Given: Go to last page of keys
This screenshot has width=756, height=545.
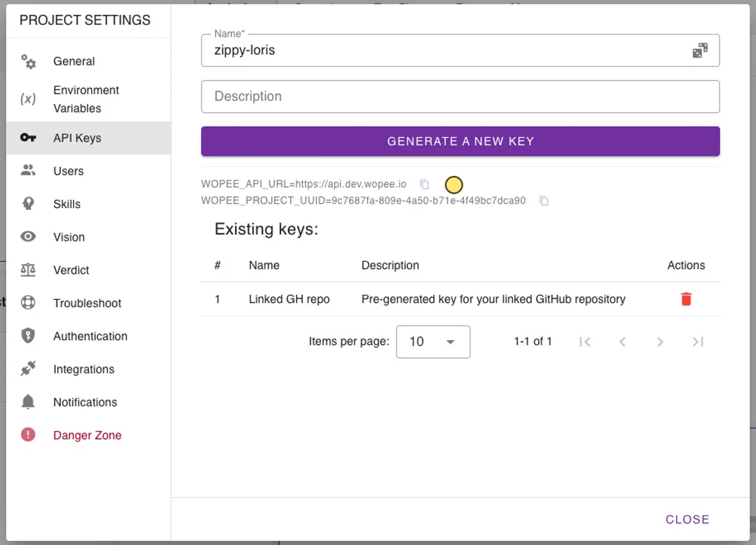Looking at the screenshot, I should click(698, 341).
